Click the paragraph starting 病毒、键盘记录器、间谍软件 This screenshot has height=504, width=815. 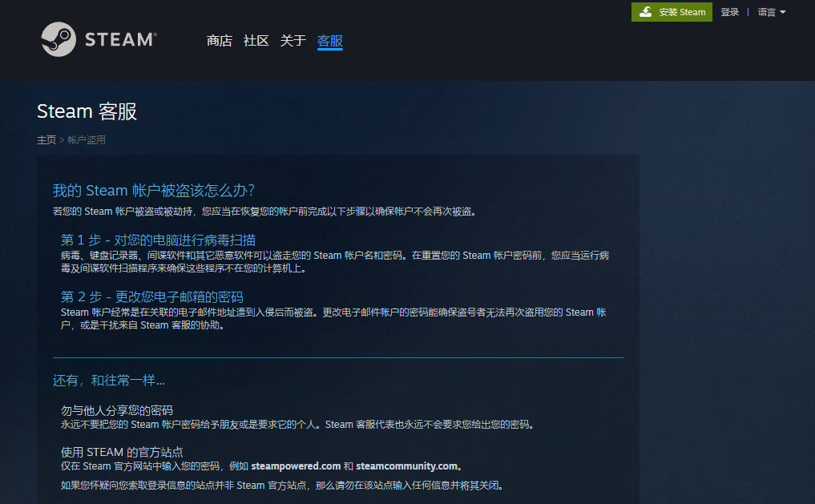coord(335,262)
